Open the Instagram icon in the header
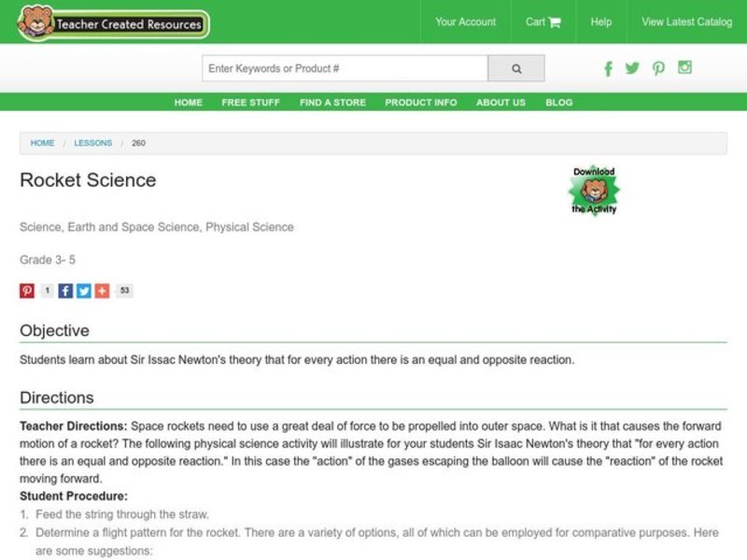 coord(684,68)
